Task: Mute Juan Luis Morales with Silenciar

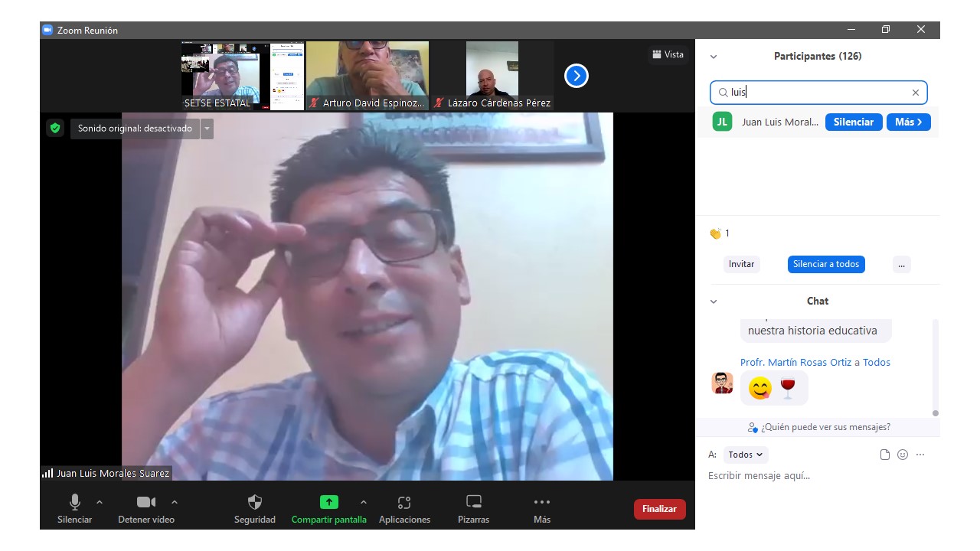Action: click(x=854, y=122)
